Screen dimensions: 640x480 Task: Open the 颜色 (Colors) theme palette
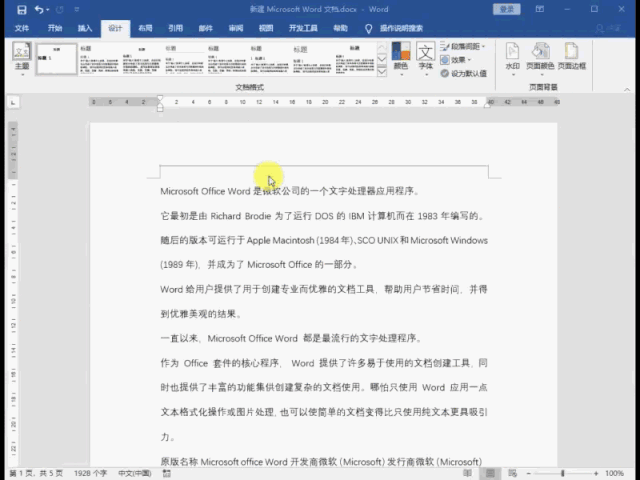(x=400, y=58)
